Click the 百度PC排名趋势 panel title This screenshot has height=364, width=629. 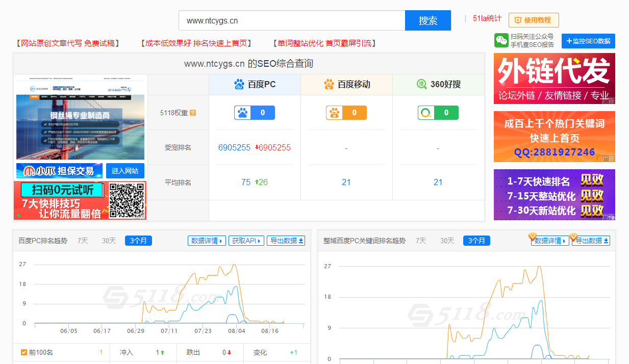[x=43, y=241]
